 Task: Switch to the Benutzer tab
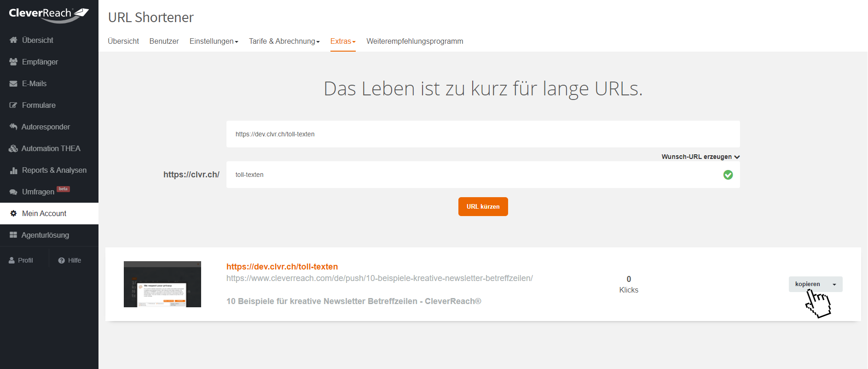click(x=164, y=41)
